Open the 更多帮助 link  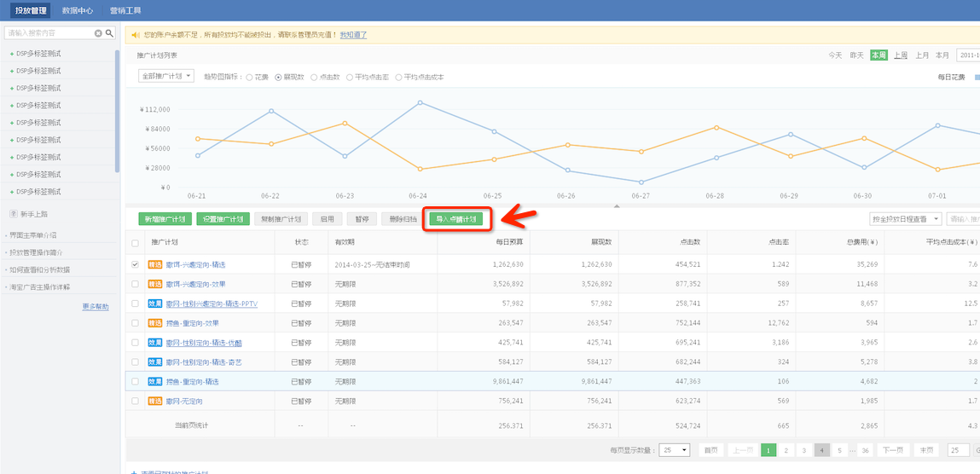pyautogui.click(x=96, y=307)
